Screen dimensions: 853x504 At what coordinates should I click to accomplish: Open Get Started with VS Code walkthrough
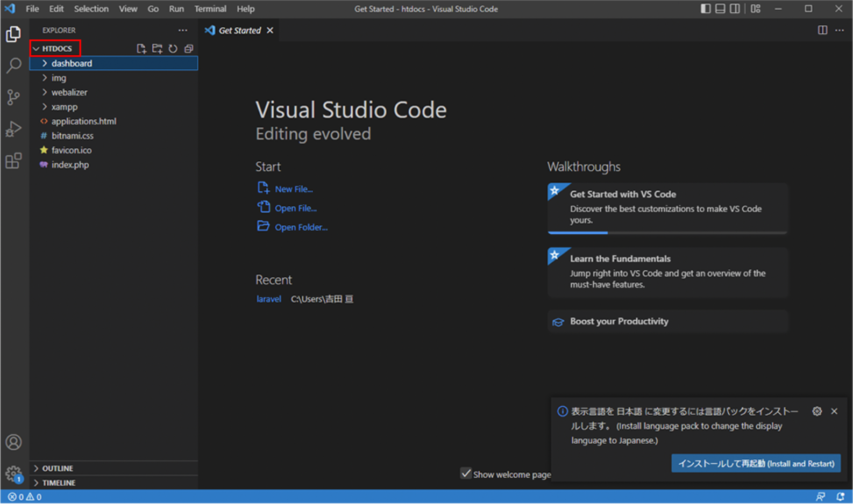click(667, 208)
